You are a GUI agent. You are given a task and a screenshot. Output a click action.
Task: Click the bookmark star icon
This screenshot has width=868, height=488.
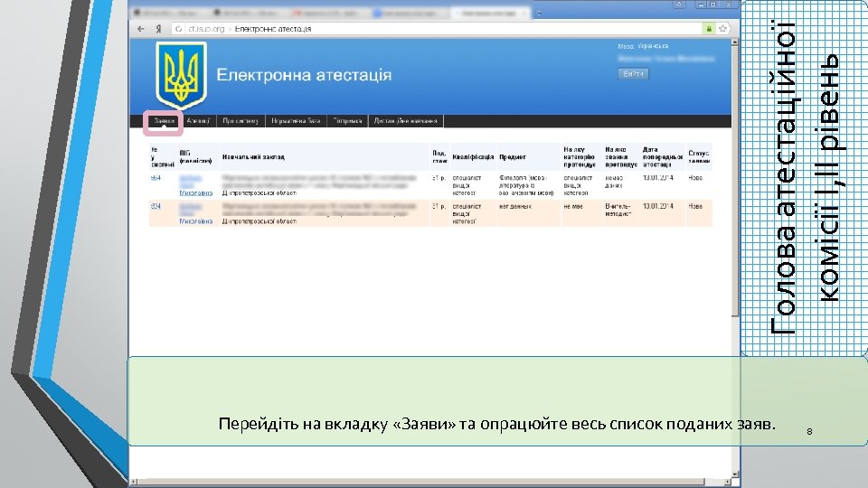pyautogui.click(x=722, y=29)
